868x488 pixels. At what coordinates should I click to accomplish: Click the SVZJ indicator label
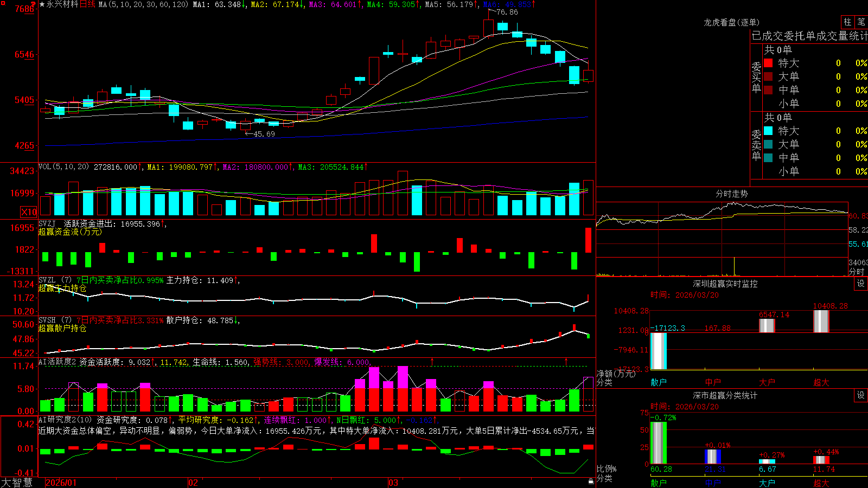click(47, 223)
